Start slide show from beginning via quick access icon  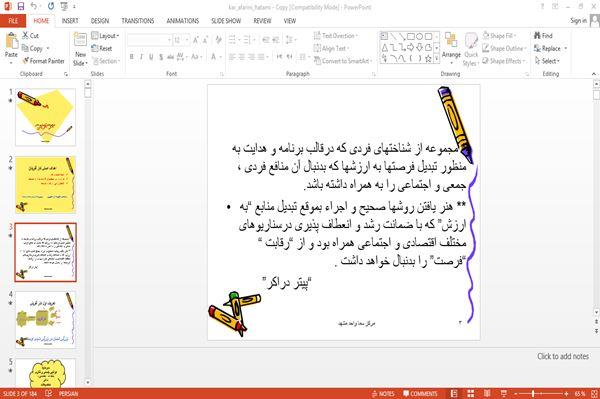coord(64,6)
